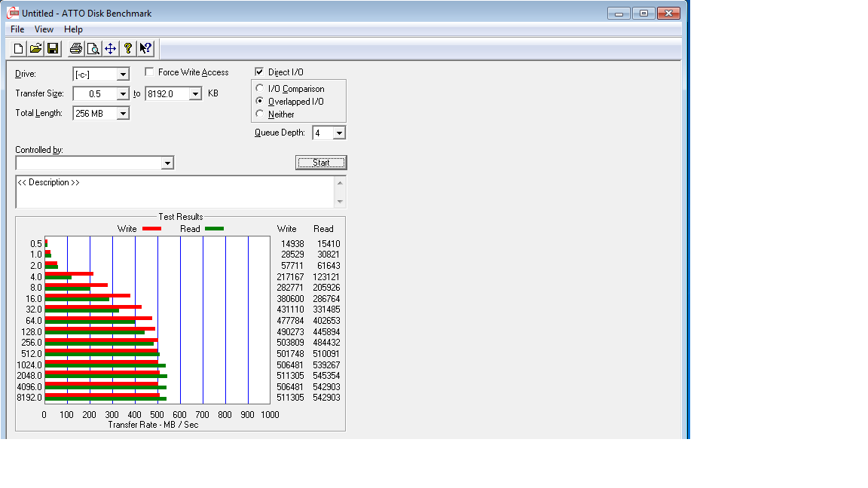868x488 pixels.
Task: Click the ATTO application icon in title bar
Action: [13, 13]
